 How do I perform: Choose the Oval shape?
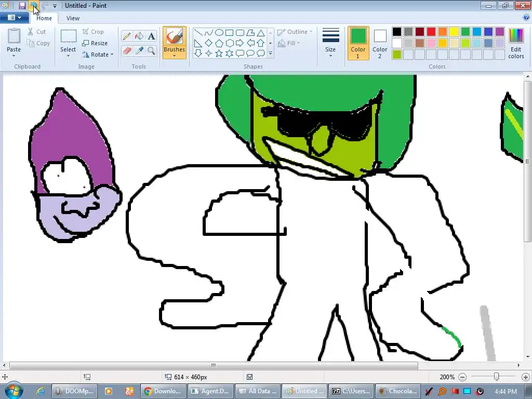(x=219, y=33)
